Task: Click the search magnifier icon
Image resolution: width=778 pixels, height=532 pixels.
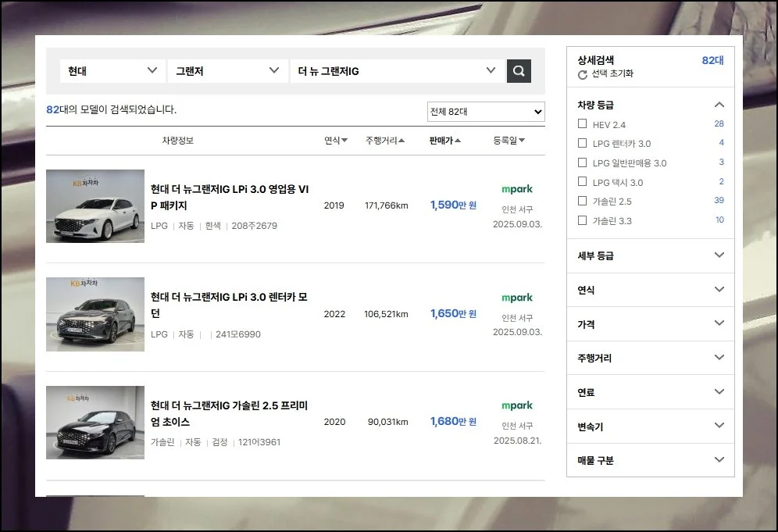Action: coord(519,70)
